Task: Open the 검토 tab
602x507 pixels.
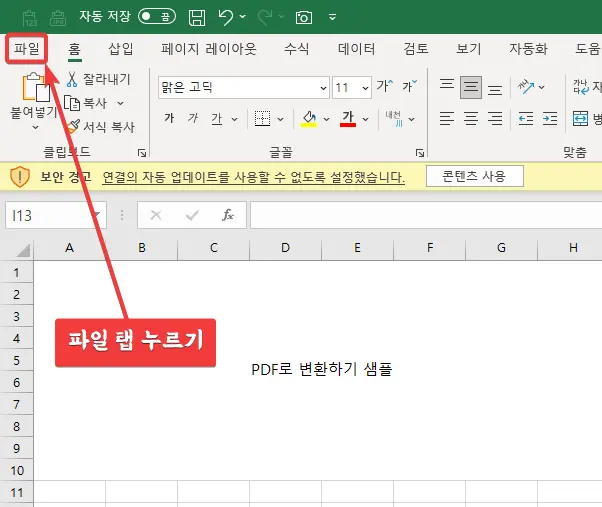Action: tap(416, 49)
